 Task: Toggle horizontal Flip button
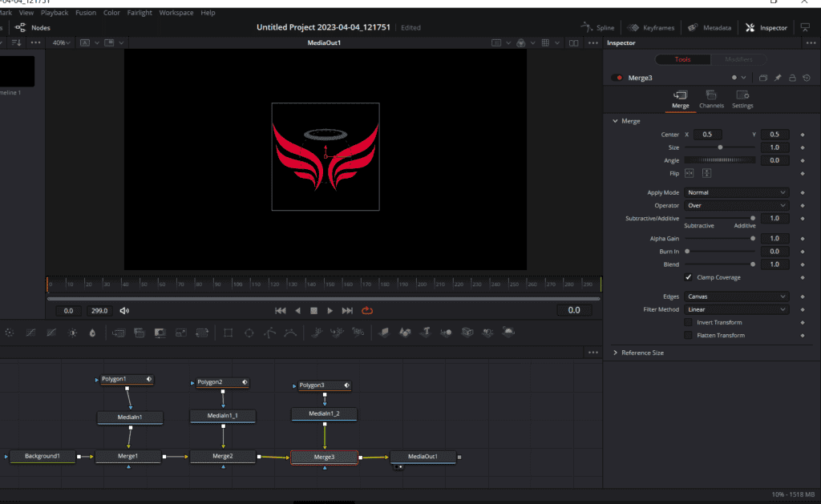pos(689,173)
